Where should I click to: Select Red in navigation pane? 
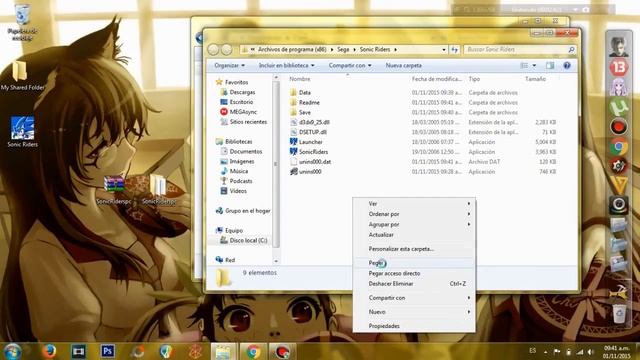230,260
